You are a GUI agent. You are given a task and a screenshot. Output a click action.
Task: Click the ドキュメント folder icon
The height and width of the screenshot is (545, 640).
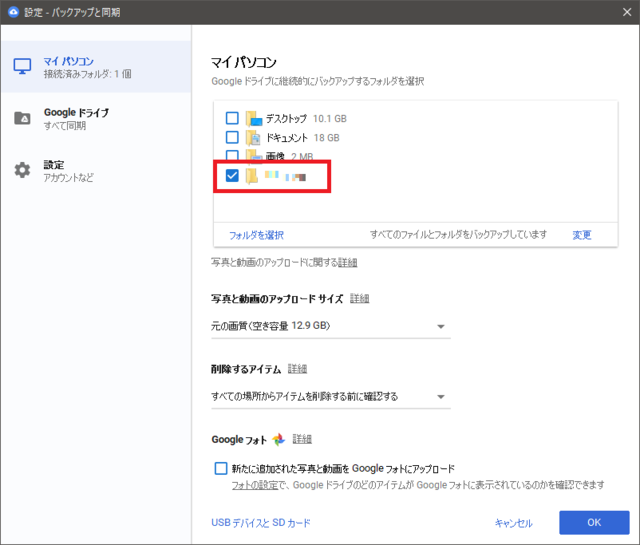[x=253, y=138]
